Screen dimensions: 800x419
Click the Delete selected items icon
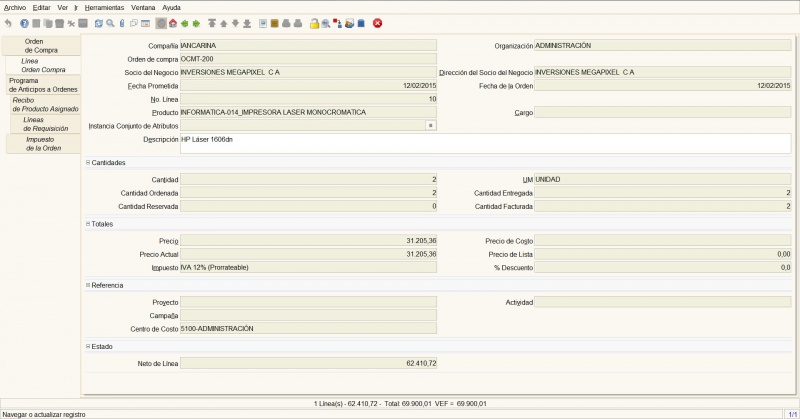coord(71,23)
